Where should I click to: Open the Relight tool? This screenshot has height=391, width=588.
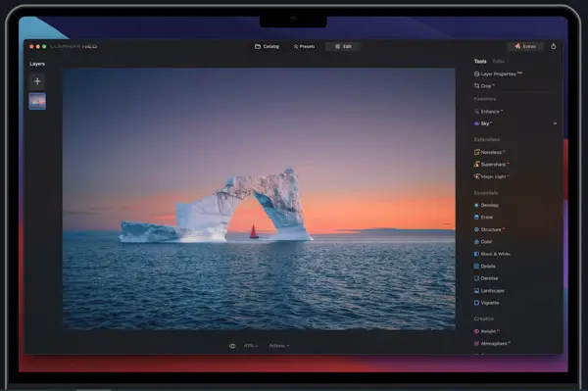click(486, 331)
